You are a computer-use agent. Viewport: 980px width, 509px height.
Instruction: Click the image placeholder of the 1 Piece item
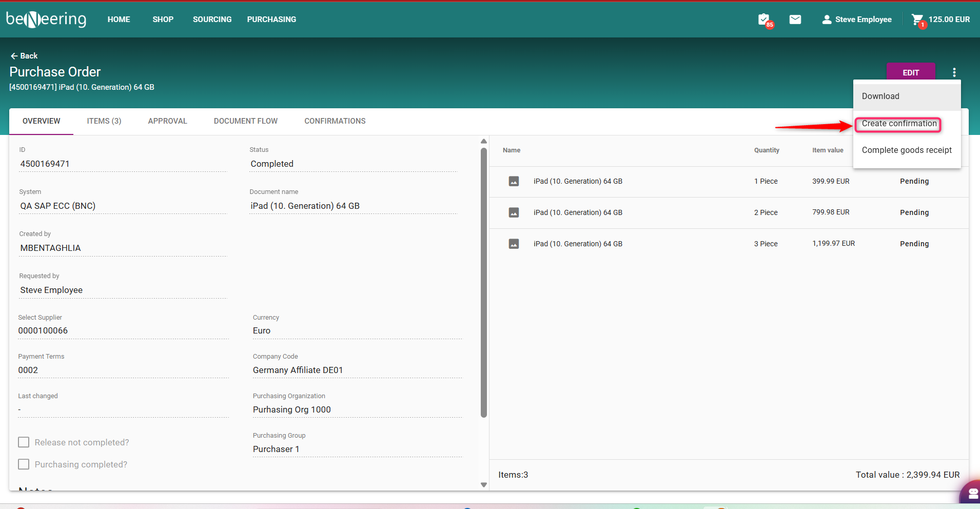point(514,181)
